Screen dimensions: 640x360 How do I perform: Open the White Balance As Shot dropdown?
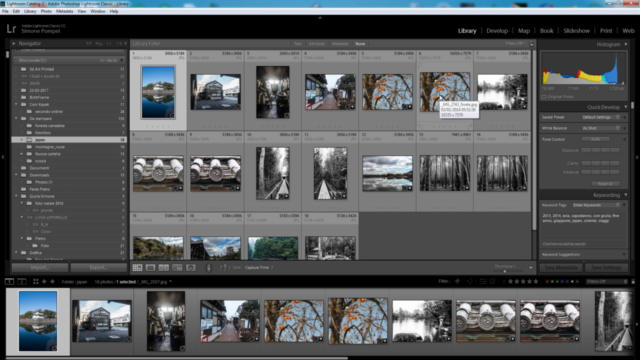(601, 128)
